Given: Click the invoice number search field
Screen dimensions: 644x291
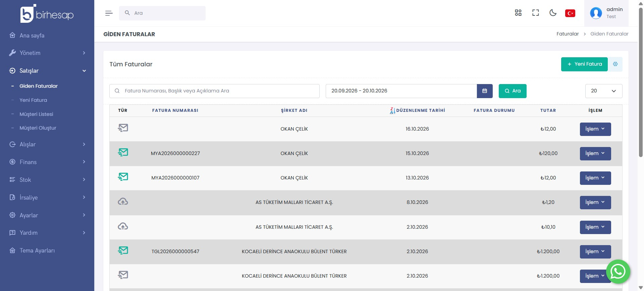Looking at the screenshot, I should [214, 91].
